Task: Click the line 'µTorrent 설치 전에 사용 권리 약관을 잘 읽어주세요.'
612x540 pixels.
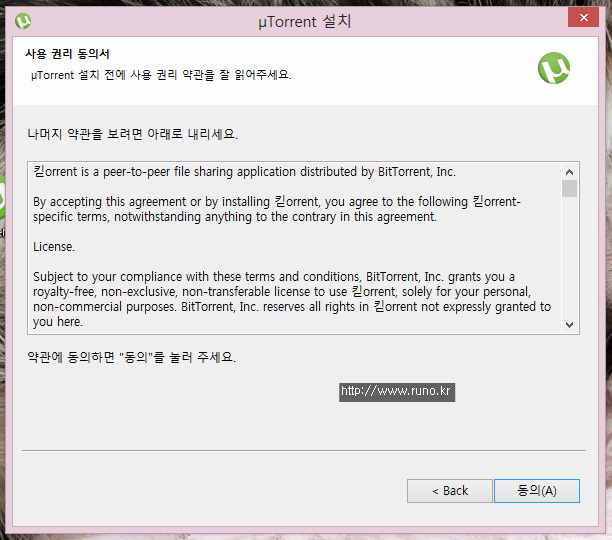Action: point(161,75)
